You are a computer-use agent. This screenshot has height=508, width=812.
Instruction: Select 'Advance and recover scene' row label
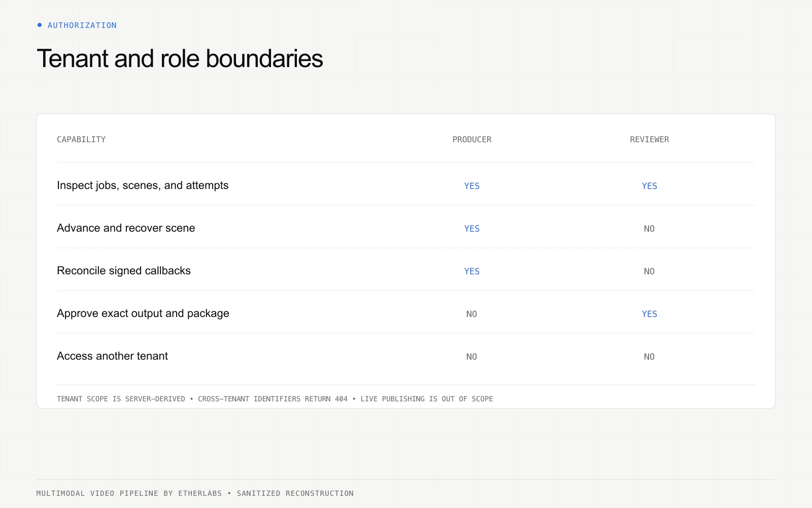tap(126, 228)
